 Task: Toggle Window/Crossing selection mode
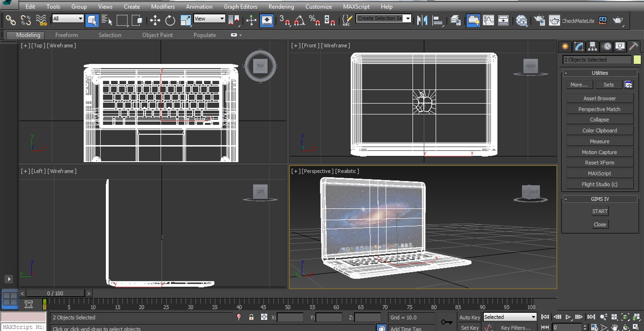point(137,20)
